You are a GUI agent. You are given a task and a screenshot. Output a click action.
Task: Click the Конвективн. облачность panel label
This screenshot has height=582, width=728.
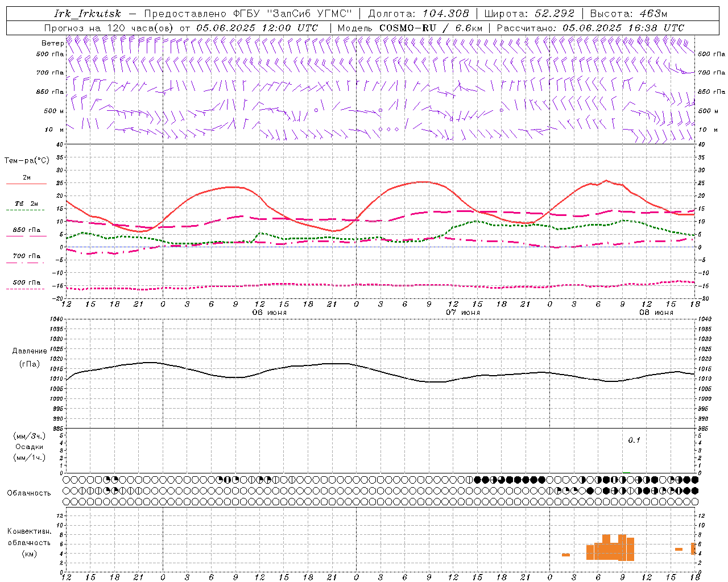pyautogui.click(x=29, y=537)
